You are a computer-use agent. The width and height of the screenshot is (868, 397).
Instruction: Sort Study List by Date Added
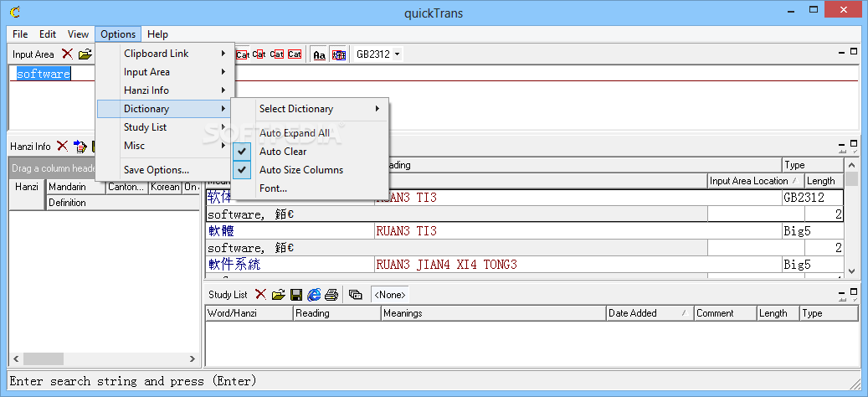[x=650, y=313]
